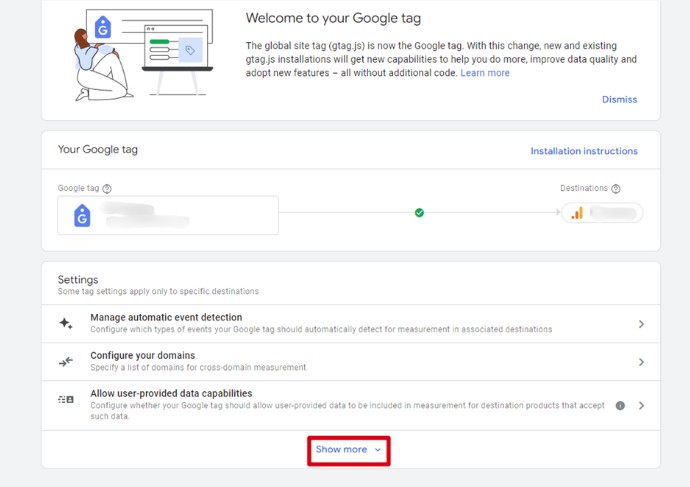Click the Your Google tag heading
This screenshot has height=487, width=690.
tap(98, 150)
